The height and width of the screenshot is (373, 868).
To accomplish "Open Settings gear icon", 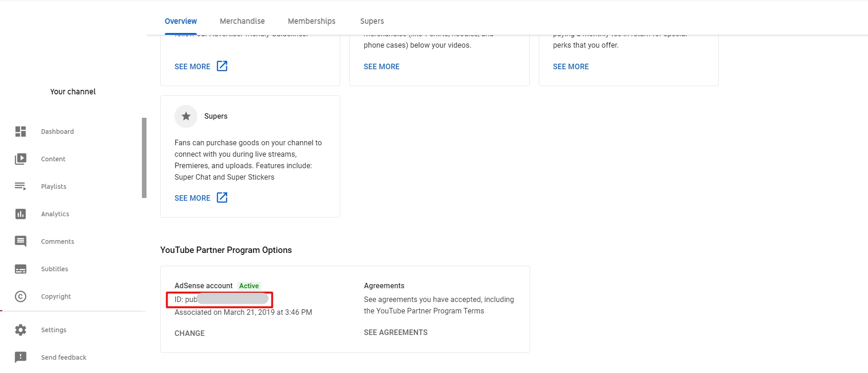I will (21, 330).
